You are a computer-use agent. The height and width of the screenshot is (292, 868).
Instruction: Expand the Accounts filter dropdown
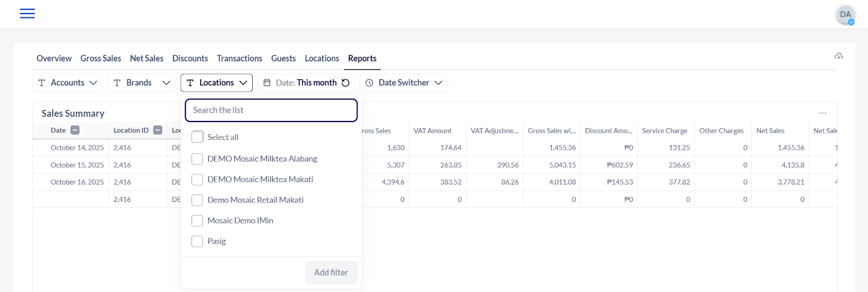point(67,82)
